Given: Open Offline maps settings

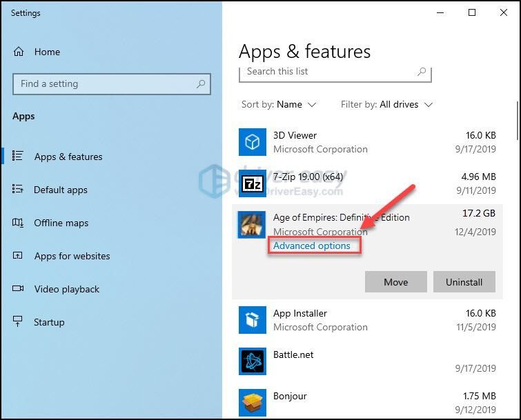Looking at the screenshot, I should pos(61,223).
